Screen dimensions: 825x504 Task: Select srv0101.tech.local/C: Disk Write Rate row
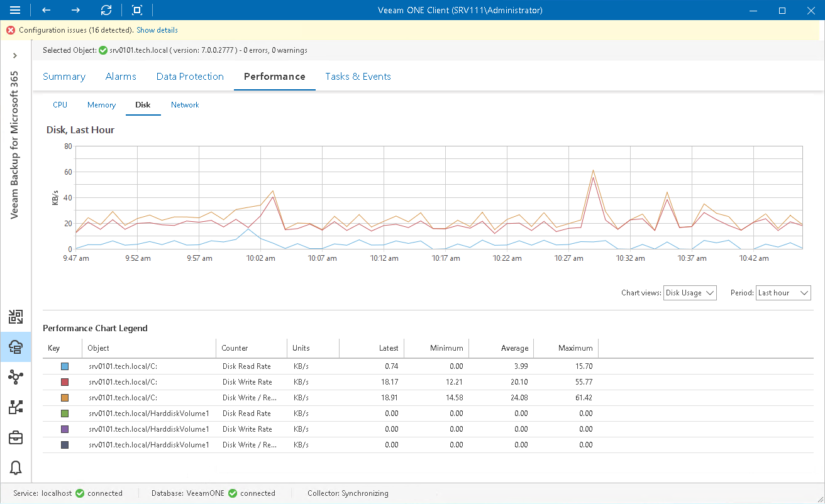[427, 382]
